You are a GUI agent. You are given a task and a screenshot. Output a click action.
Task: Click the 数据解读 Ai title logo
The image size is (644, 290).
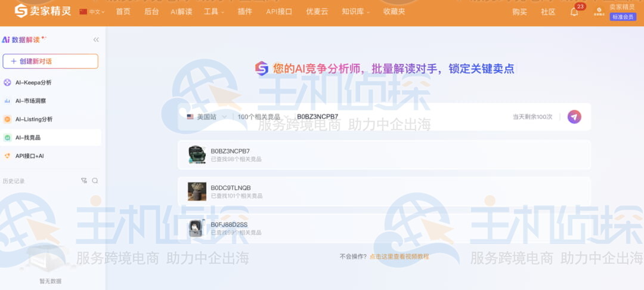click(x=24, y=40)
